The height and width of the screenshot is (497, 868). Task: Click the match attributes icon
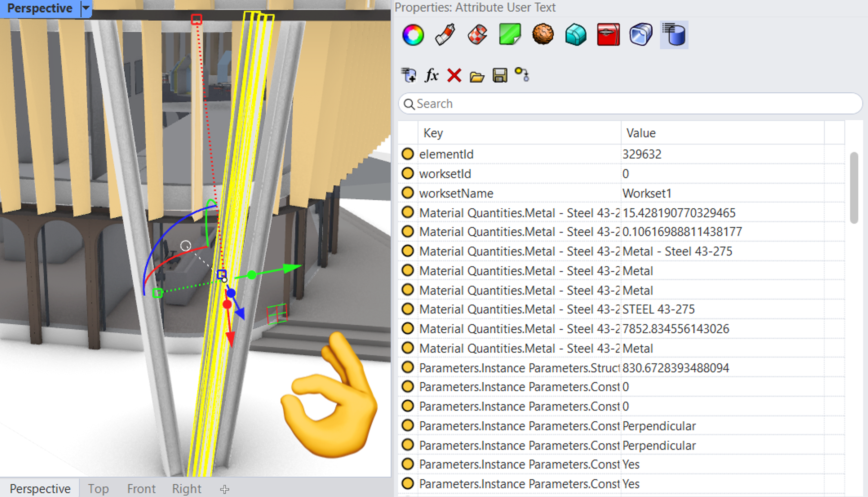(x=522, y=75)
